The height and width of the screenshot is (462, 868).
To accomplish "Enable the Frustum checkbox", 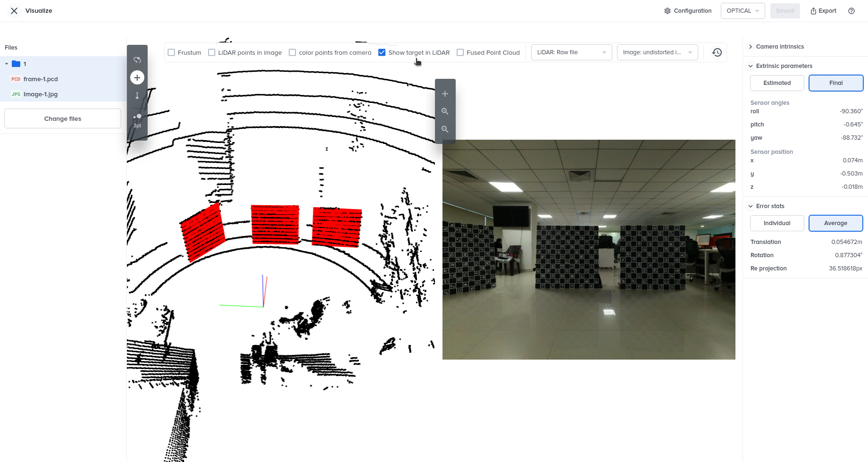I will [172, 52].
